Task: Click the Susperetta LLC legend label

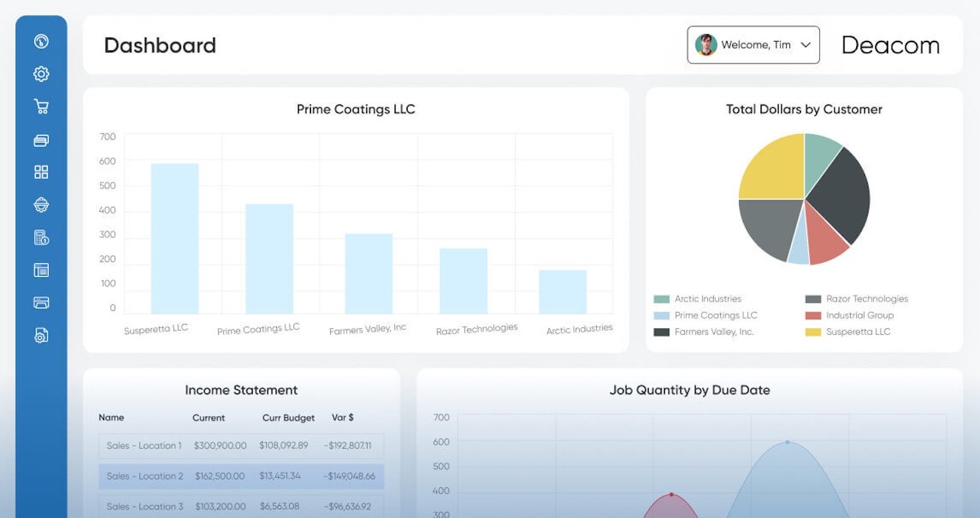Action: tap(858, 331)
